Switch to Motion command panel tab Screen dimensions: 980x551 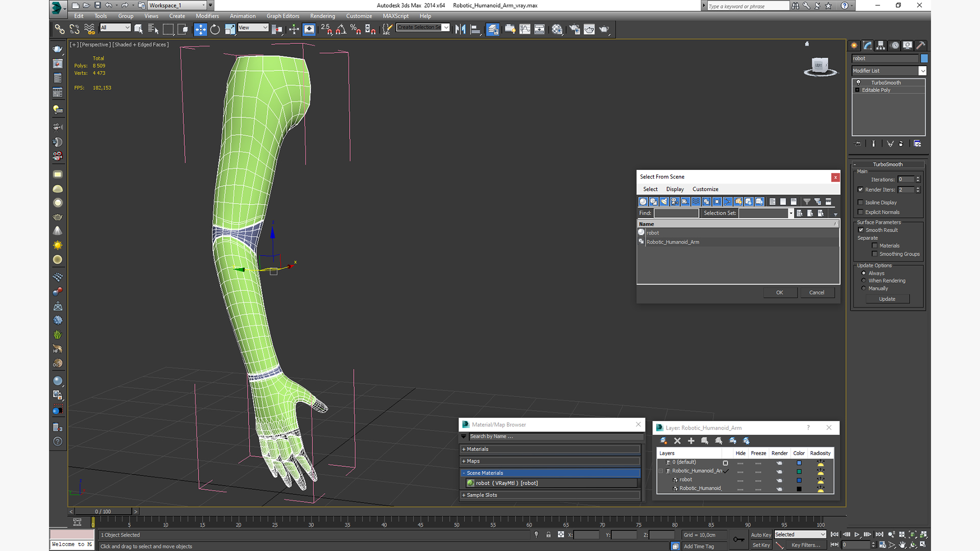point(894,45)
